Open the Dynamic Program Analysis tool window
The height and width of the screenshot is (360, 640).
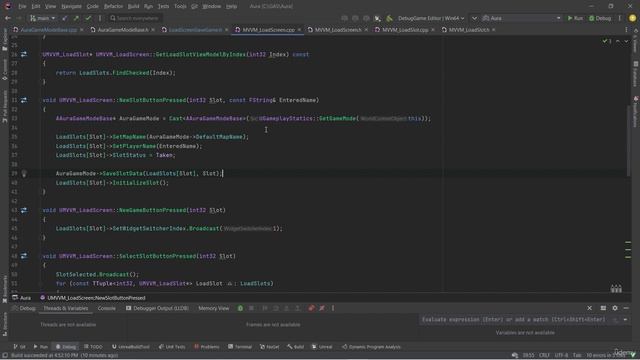coord(371,347)
